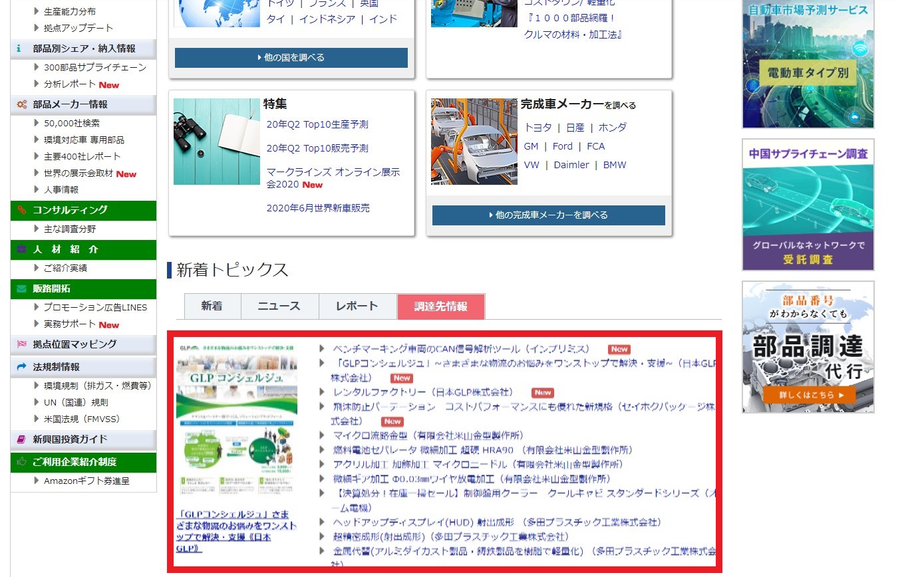Open 生産能力分布 in the sidebar
Screen dimensions: 924x577
pyautogui.click(x=69, y=11)
